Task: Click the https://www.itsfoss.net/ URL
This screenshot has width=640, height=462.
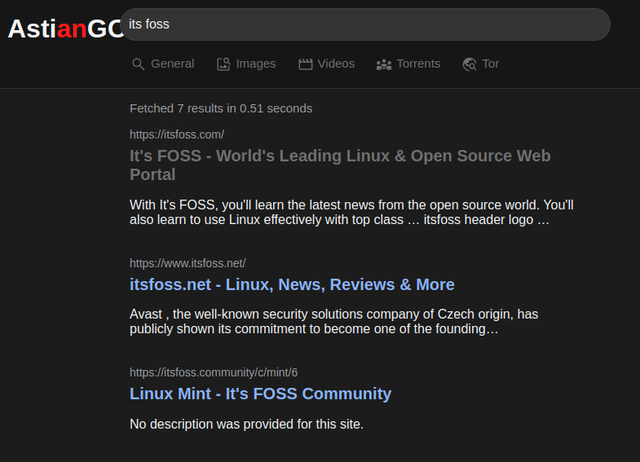Action: [187, 263]
